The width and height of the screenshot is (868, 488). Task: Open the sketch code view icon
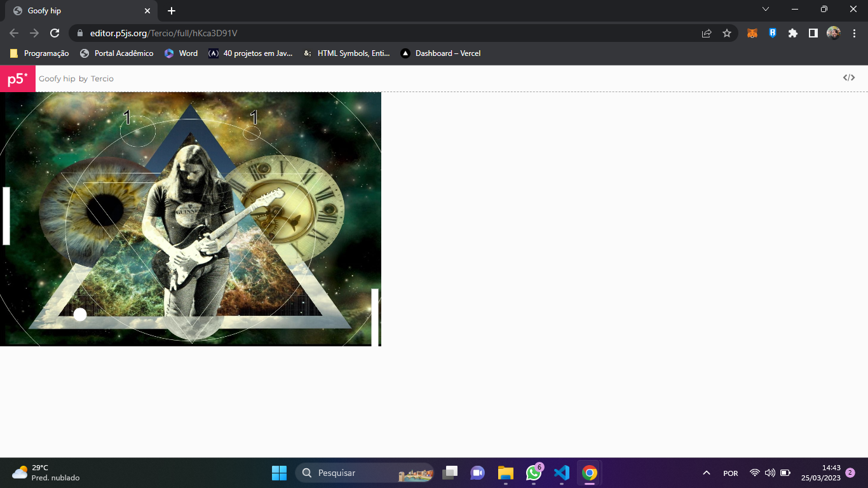tap(849, 78)
